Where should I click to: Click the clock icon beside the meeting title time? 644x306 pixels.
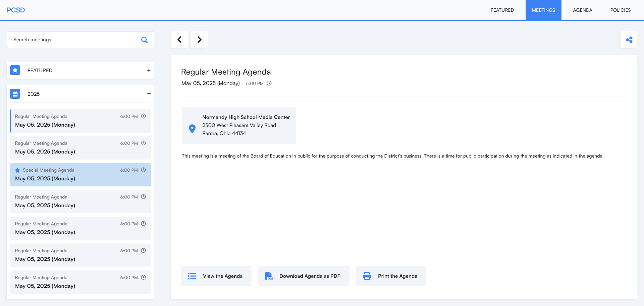(269, 83)
